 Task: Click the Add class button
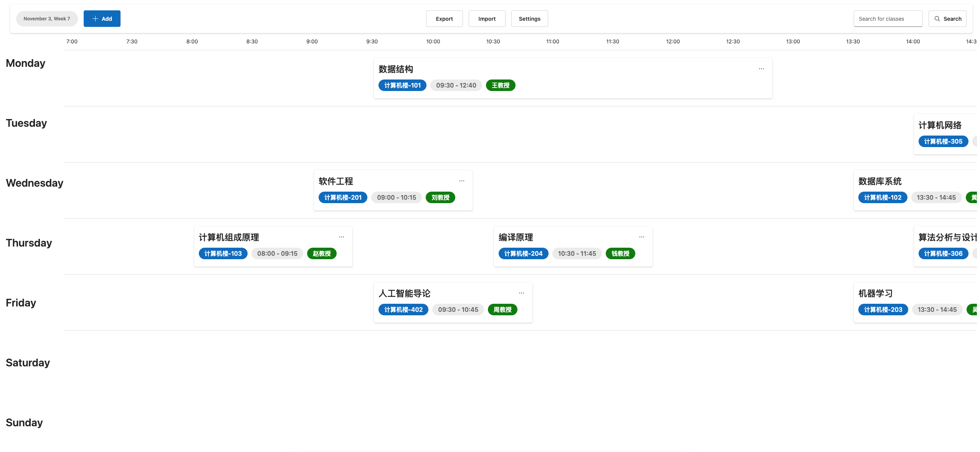(x=102, y=18)
